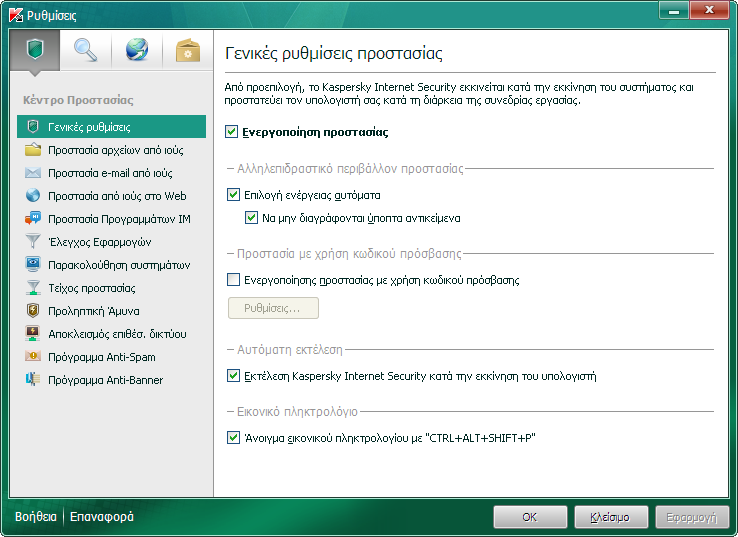Open the Protection Center shield tab
738x537 pixels.
pos(35,50)
